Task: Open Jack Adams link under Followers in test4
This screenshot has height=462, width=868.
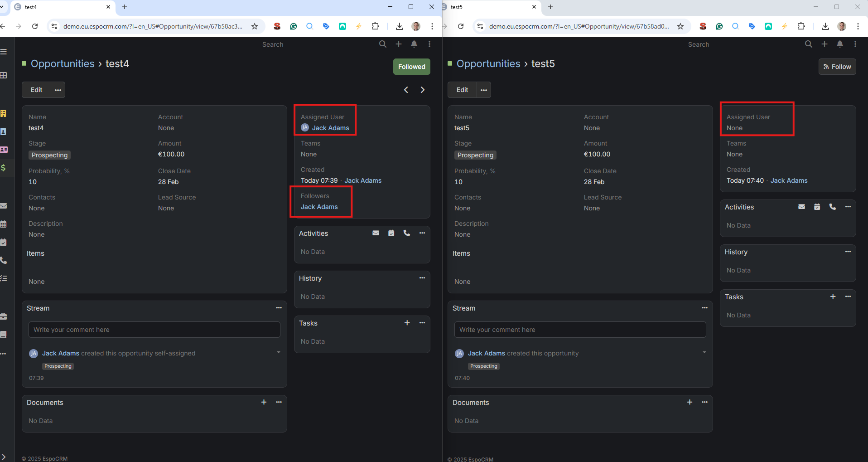Action: (x=319, y=207)
